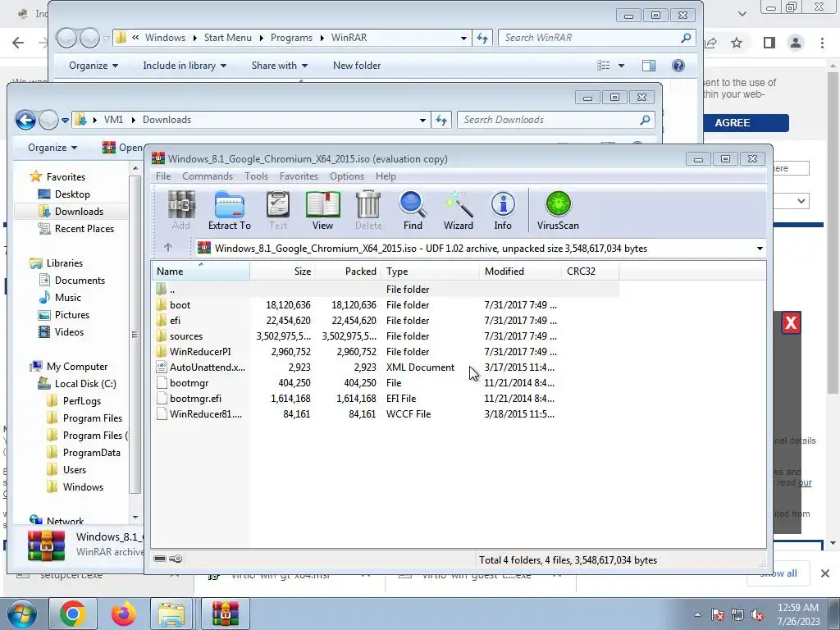Expand the WinRAR folder address history dropdown
This screenshot has width=840, height=630.
(x=463, y=38)
